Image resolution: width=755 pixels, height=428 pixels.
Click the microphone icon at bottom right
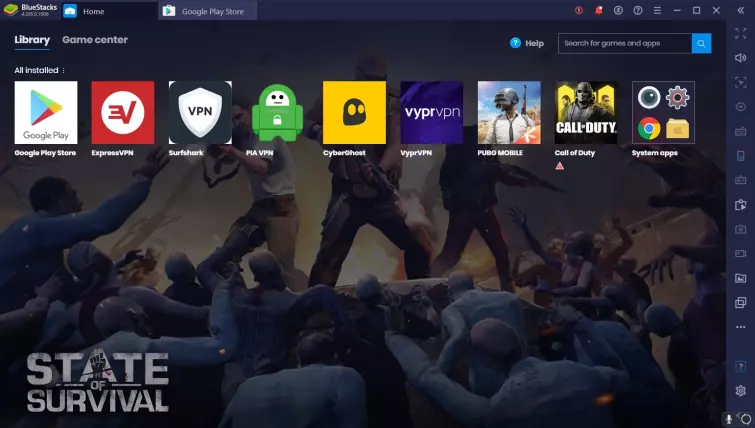pyautogui.click(x=729, y=419)
